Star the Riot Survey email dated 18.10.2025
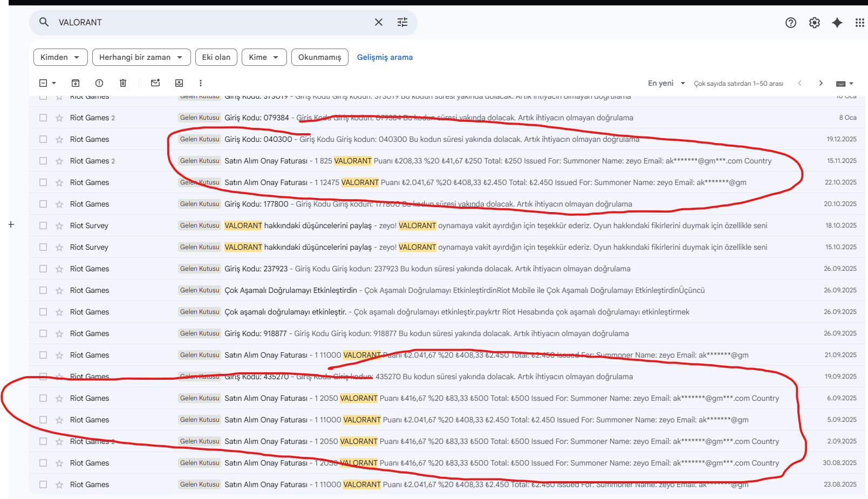The image size is (868, 499). click(x=59, y=225)
